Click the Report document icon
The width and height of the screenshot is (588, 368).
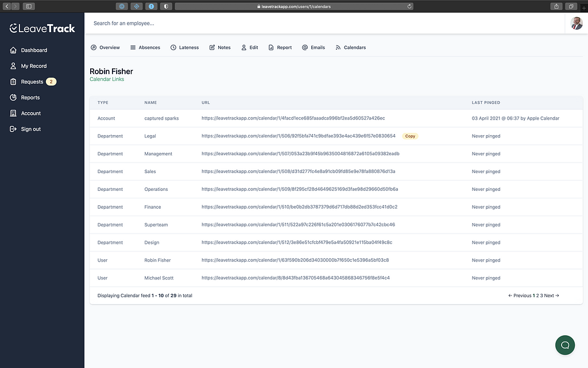point(271,47)
